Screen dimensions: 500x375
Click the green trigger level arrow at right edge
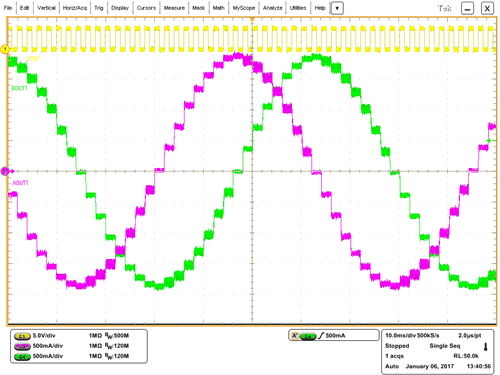[489, 140]
